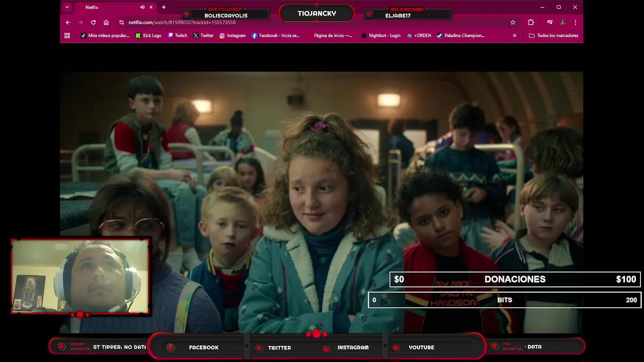The height and width of the screenshot is (362, 644).
Task: Click the BITS goal bar
Action: coord(505,300)
